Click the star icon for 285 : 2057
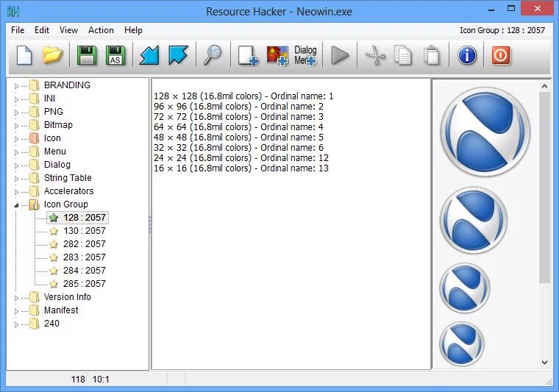 54,284
